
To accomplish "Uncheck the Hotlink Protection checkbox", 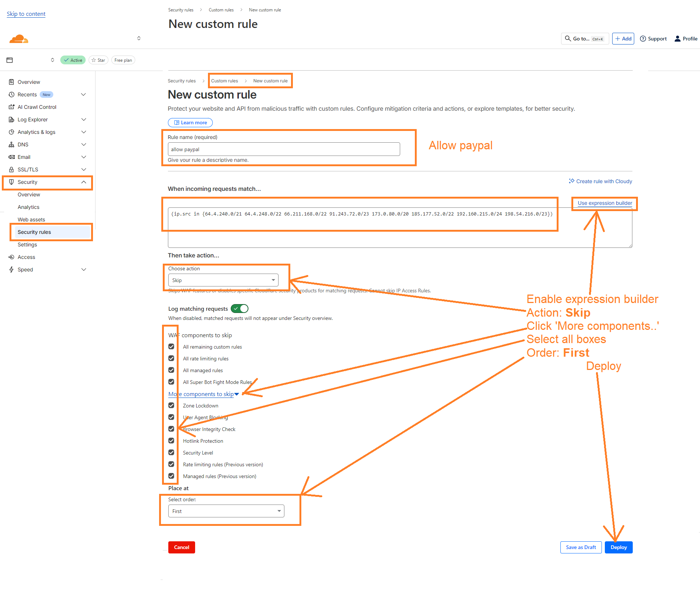I will coord(171,441).
